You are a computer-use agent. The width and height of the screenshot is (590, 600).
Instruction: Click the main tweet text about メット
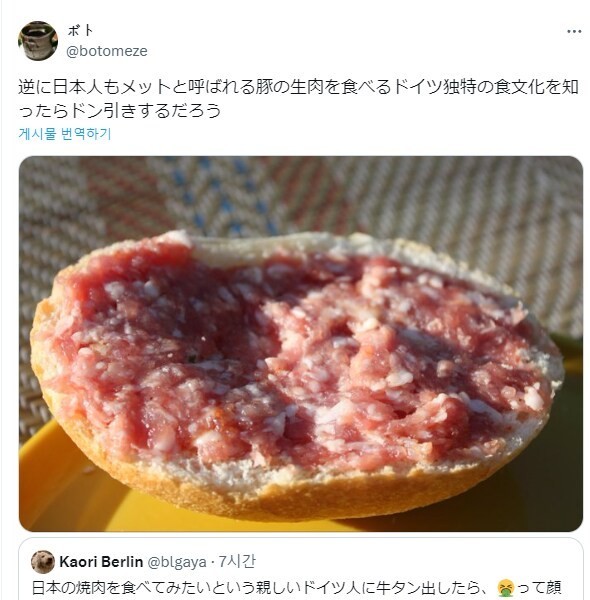tap(298, 98)
